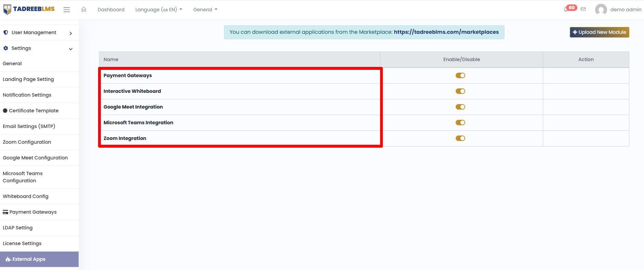Click the Enable/Disable column header
This screenshot has height=270, width=644.
tap(461, 59)
